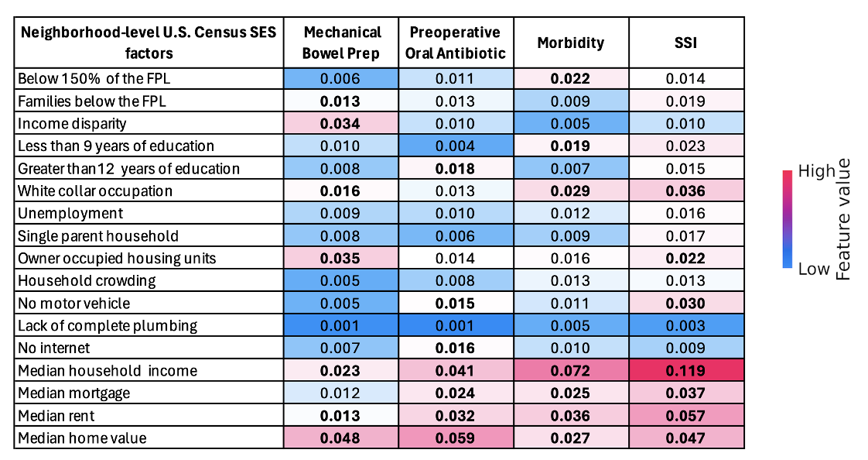
Task: Select the SSI column header
Action: tap(685, 43)
